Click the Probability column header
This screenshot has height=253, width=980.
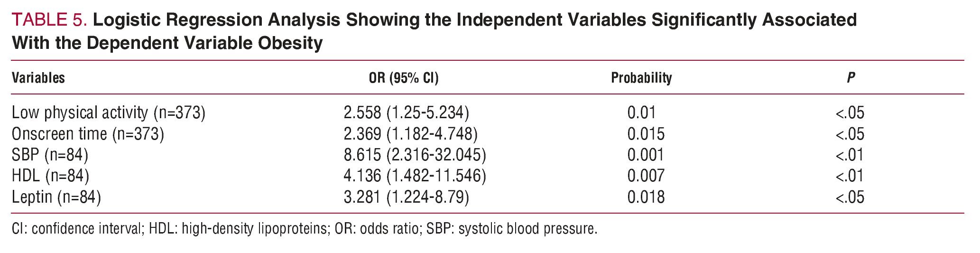tap(641, 78)
